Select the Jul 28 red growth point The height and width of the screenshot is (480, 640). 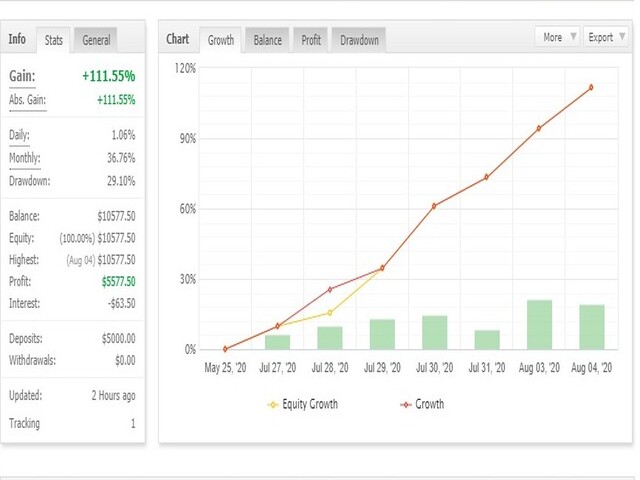(x=330, y=289)
